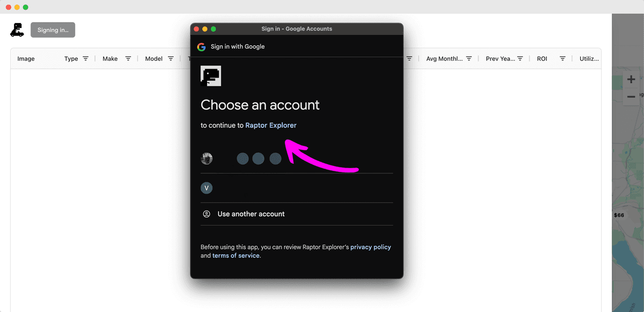The width and height of the screenshot is (644, 312).
Task: Select Use another account
Action: click(x=251, y=214)
